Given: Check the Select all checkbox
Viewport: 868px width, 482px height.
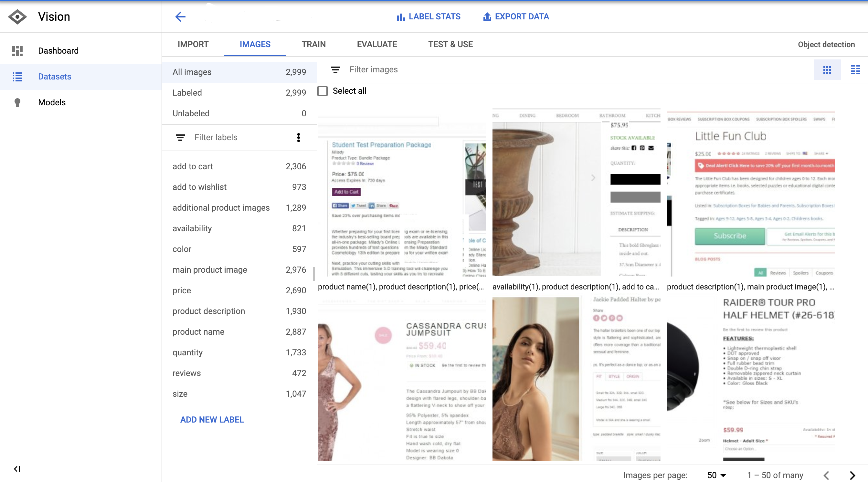Looking at the screenshot, I should tap(323, 91).
